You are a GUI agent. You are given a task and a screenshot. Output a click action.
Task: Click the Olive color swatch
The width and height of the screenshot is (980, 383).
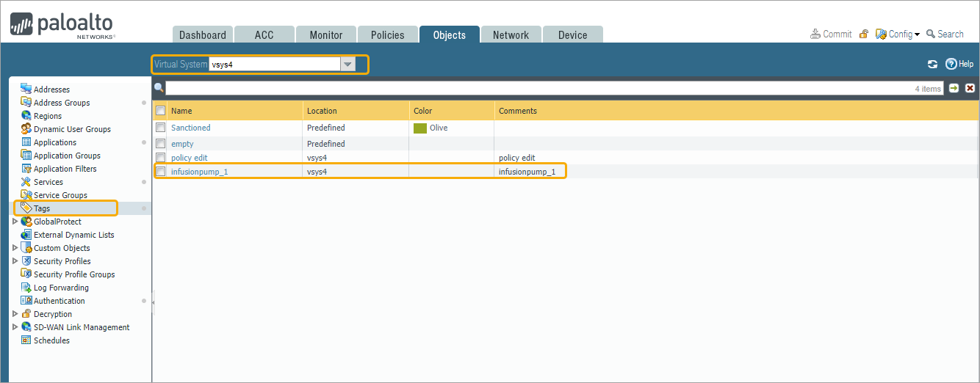pos(420,128)
